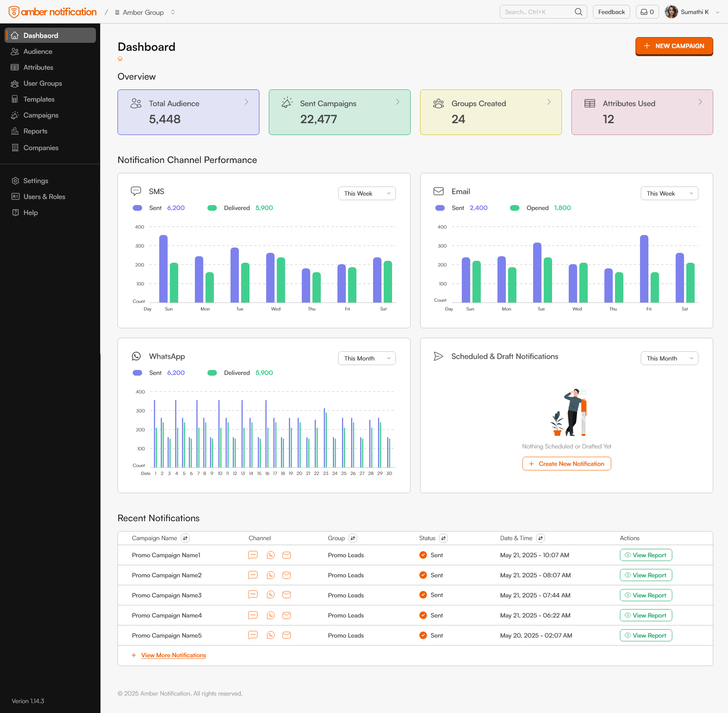Screen dimensions: 728x713
Task: Click Create New Notification button
Action: click(x=566, y=464)
